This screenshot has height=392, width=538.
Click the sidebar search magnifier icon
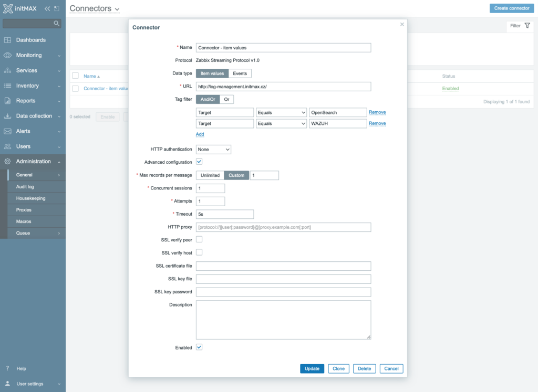pos(57,23)
